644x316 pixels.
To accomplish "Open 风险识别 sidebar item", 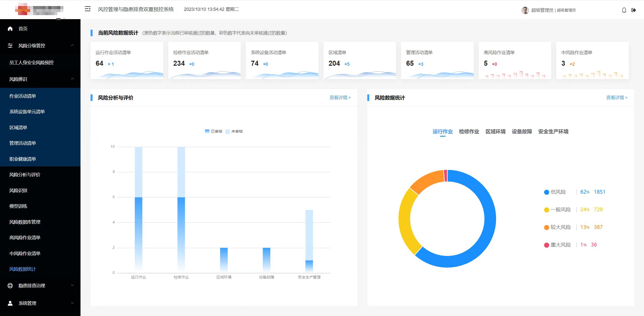I will [x=40, y=190].
